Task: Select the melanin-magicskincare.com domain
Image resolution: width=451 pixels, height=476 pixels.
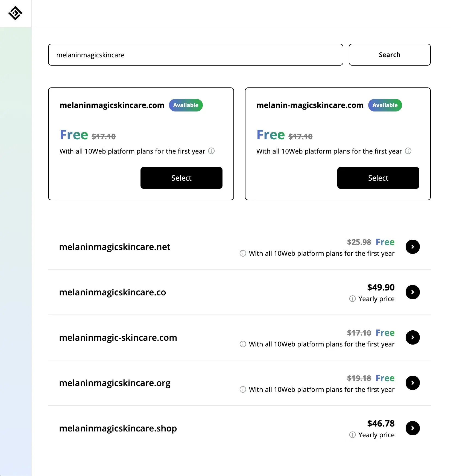Action: pyautogui.click(x=378, y=178)
